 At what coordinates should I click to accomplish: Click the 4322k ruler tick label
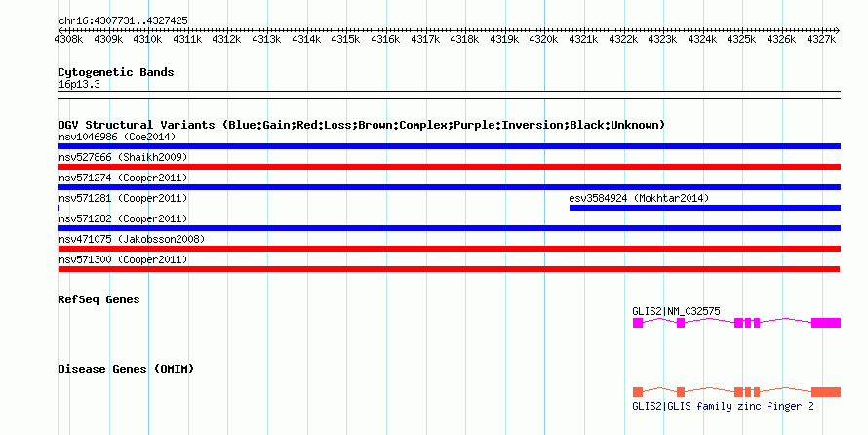click(623, 39)
